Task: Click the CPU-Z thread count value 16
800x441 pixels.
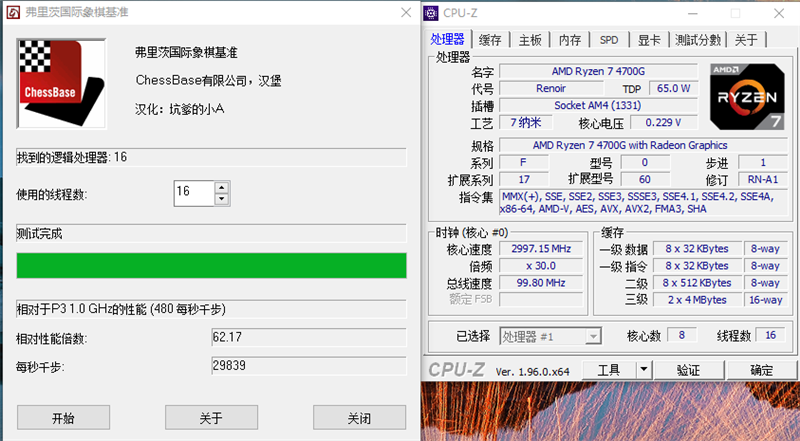Action: pos(770,335)
